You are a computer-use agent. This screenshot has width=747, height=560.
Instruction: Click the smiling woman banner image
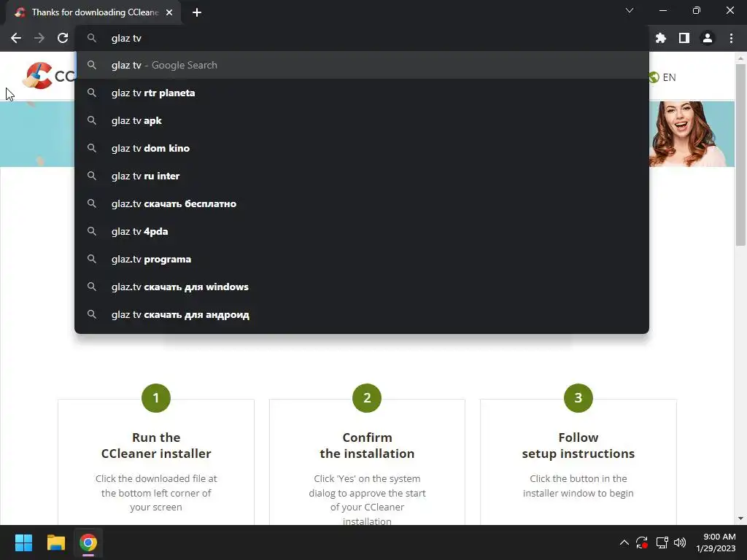pyautogui.click(x=692, y=133)
